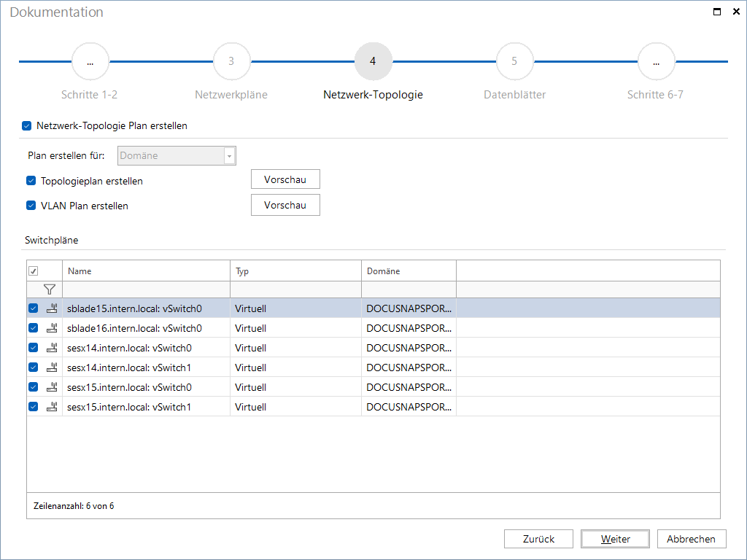747x560 pixels.
Task: Open the Plan erstellen für Domäne dropdown
Action: coord(177,156)
